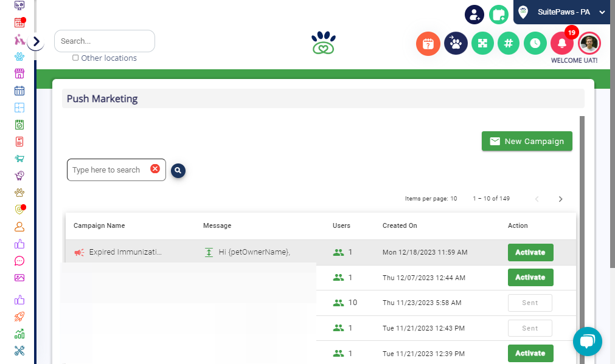Activate the Tue 11/21/2023 12:39 PM campaign

530,354
